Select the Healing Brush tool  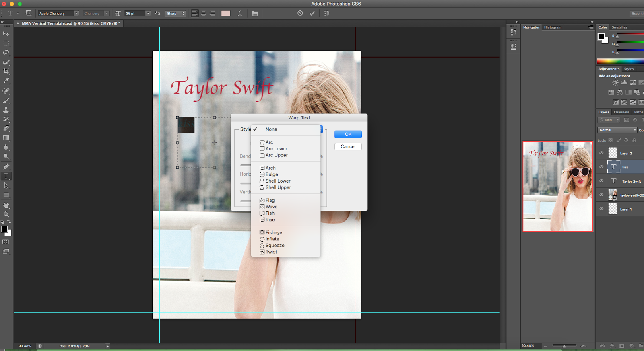pos(6,91)
